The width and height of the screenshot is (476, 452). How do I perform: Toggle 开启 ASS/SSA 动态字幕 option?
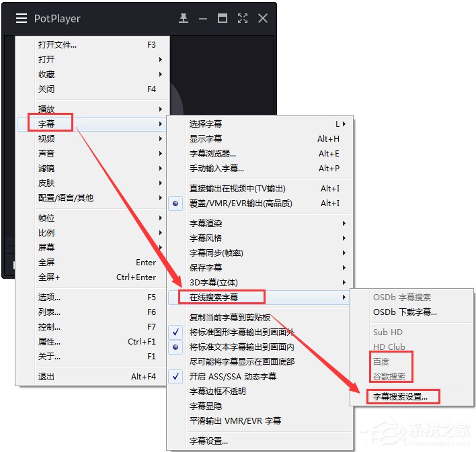click(x=260, y=377)
